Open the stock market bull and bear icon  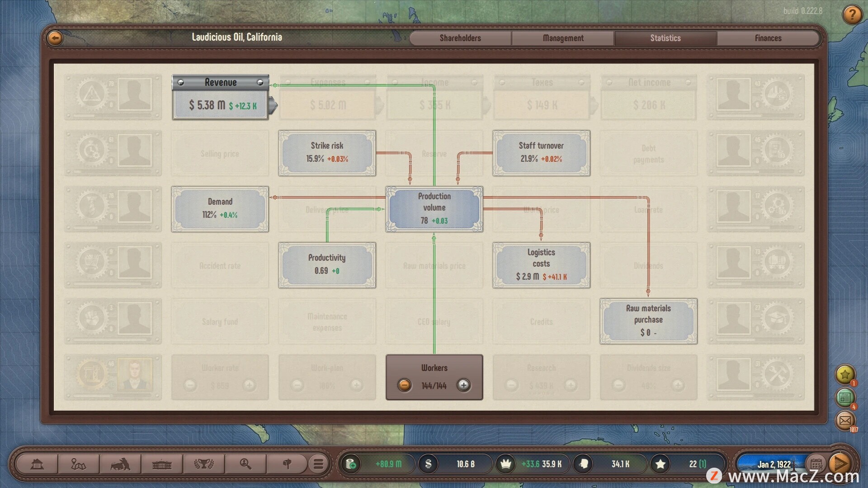click(x=120, y=464)
